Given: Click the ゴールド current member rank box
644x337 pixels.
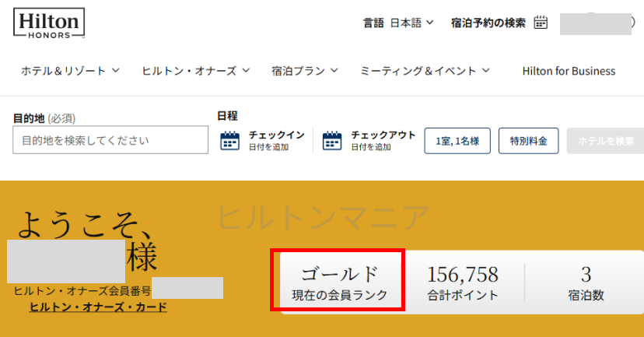Looking at the screenshot, I should click(x=338, y=282).
